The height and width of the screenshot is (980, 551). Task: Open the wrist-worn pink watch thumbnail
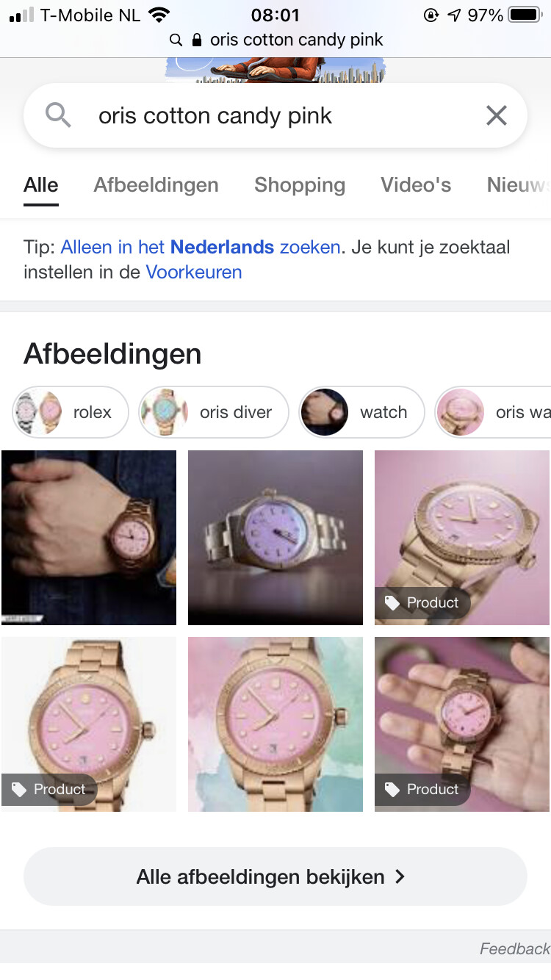point(89,538)
